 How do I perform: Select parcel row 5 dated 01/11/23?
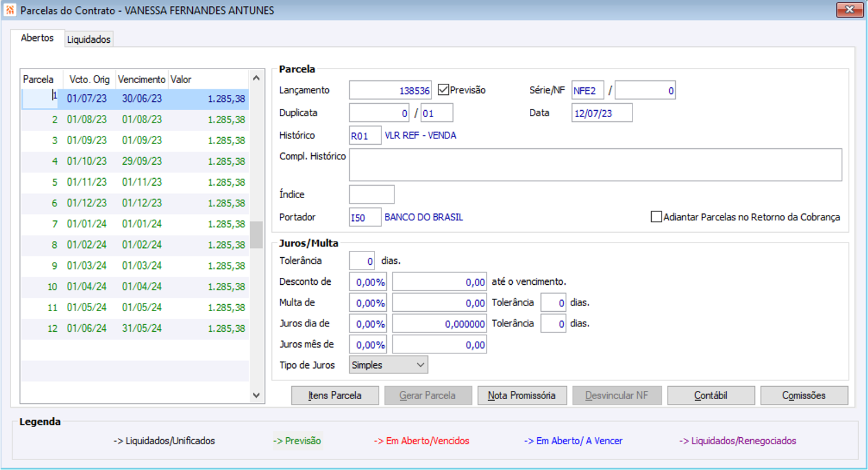pyautogui.click(x=135, y=182)
